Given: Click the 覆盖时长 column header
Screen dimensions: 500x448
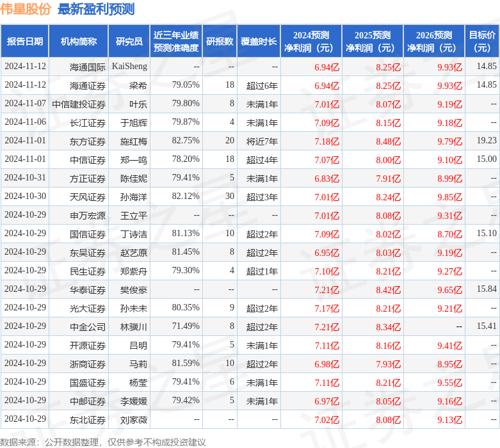Looking at the screenshot, I should click(x=259, y=42).
